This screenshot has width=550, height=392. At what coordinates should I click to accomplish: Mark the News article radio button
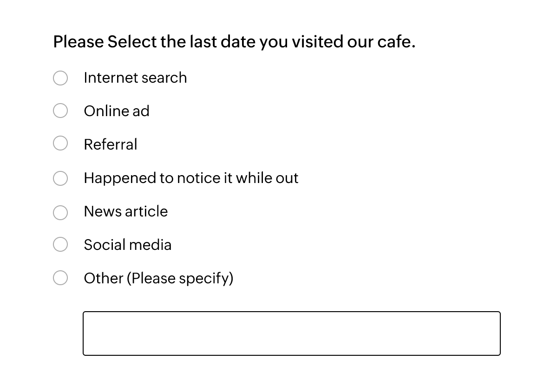[60, 212]
